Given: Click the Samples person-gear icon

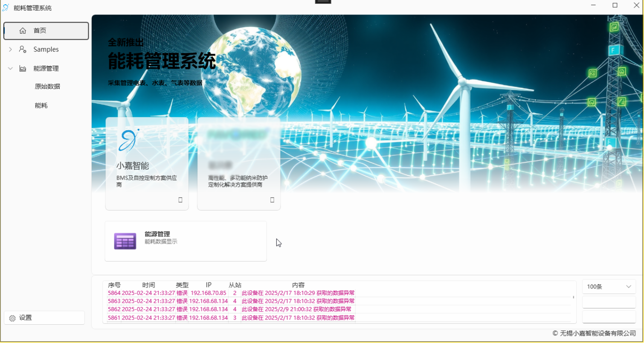Looking at the screenshot, I should coord(23,49).
